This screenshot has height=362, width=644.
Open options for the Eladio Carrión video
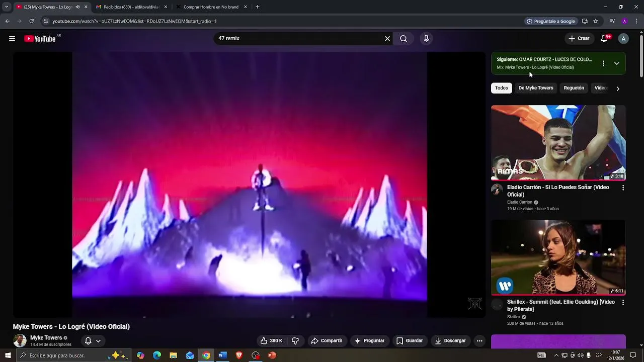(x=623, y=188)
